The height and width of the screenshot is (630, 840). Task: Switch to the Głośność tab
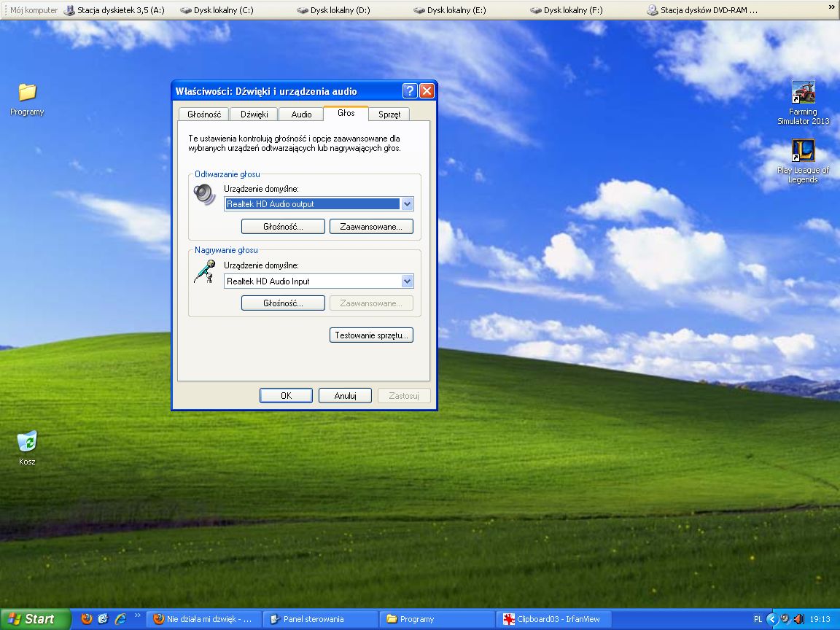pos(204,114)
